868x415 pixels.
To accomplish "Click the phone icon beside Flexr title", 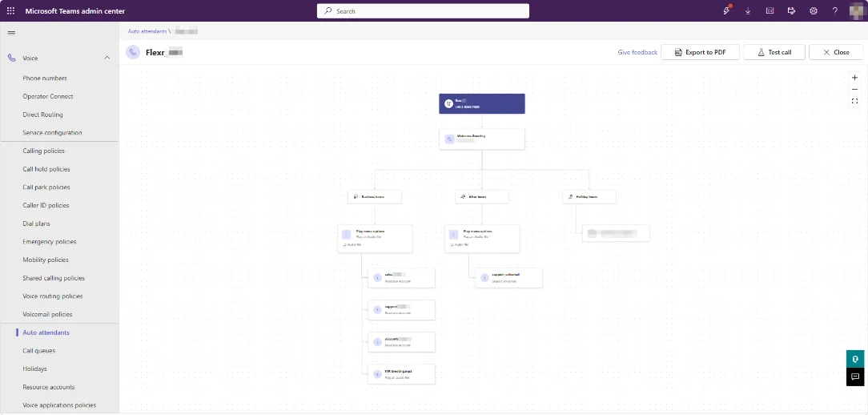I will (133, 52).
